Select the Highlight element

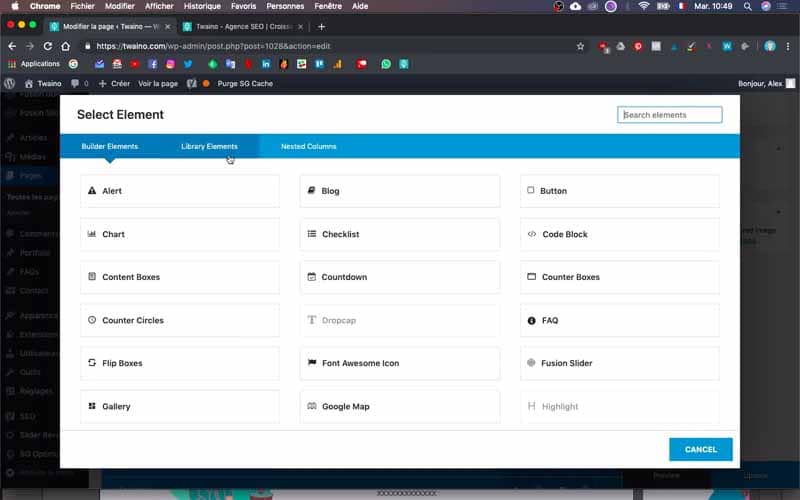pos(620,407)
